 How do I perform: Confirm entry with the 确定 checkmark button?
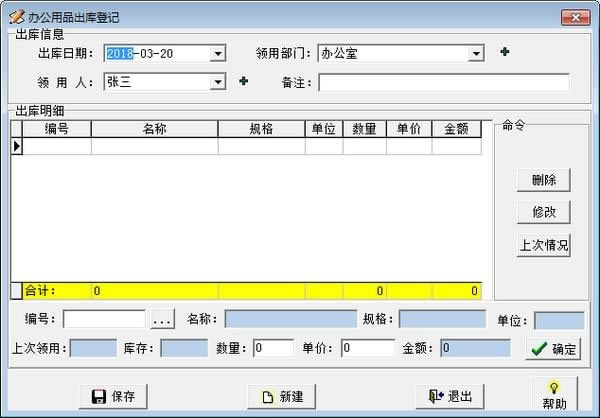pos(552,349)
